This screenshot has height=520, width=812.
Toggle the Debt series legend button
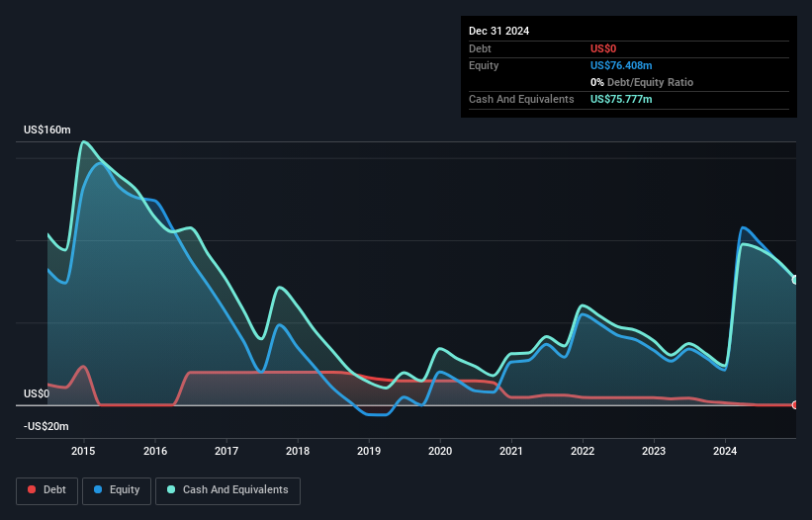46,490
